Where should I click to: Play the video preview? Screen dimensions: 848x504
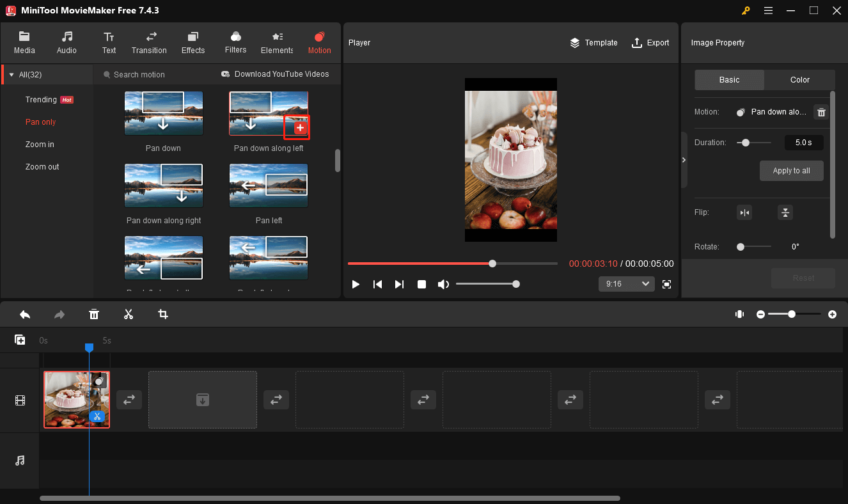pos(356,284)
